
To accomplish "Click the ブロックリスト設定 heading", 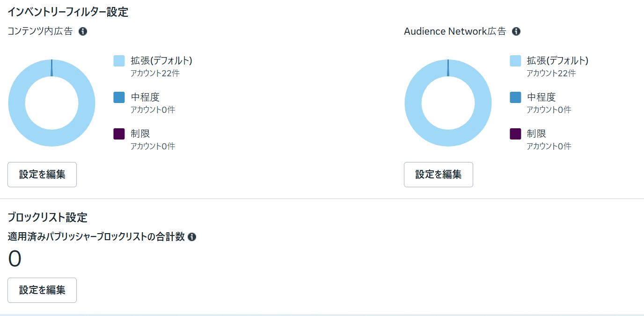I will point(47,217).
